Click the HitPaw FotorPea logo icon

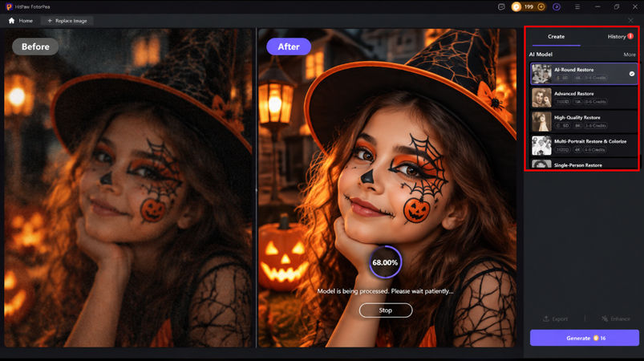tap(9, 6)
